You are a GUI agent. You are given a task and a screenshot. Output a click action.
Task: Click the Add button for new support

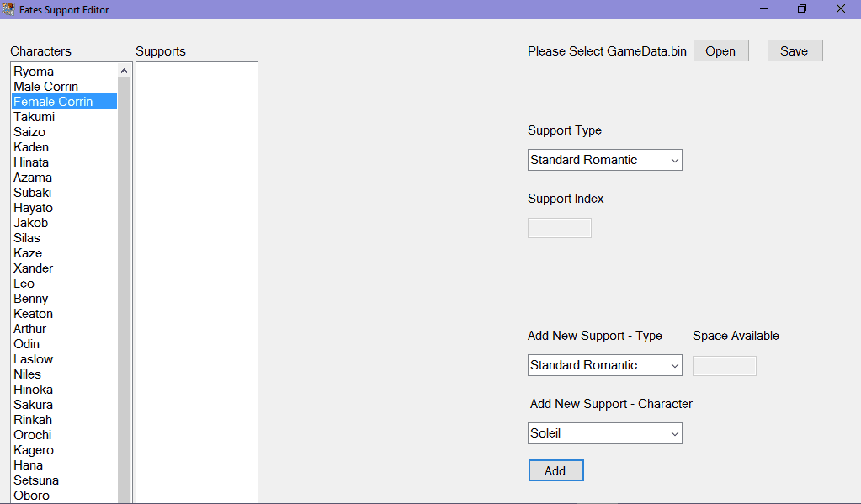pyautogui.click(x=555, y=470)
